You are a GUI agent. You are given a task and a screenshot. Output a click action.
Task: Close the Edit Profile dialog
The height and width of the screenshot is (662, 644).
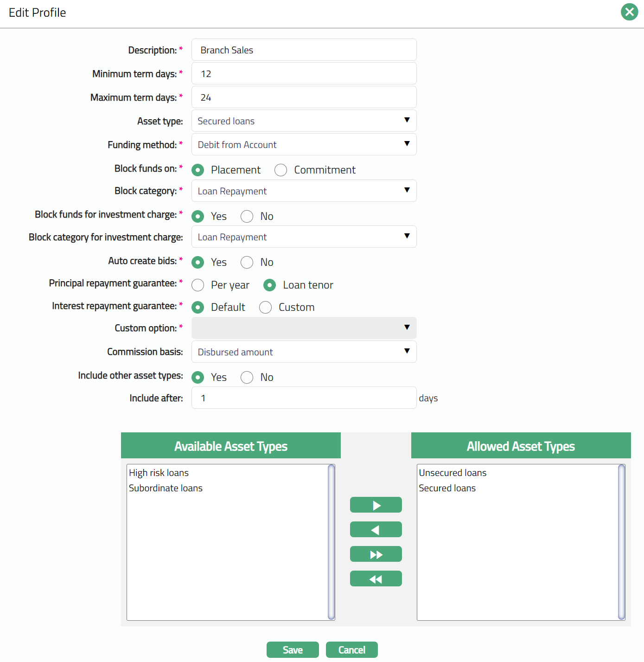[x=629, y=12]
